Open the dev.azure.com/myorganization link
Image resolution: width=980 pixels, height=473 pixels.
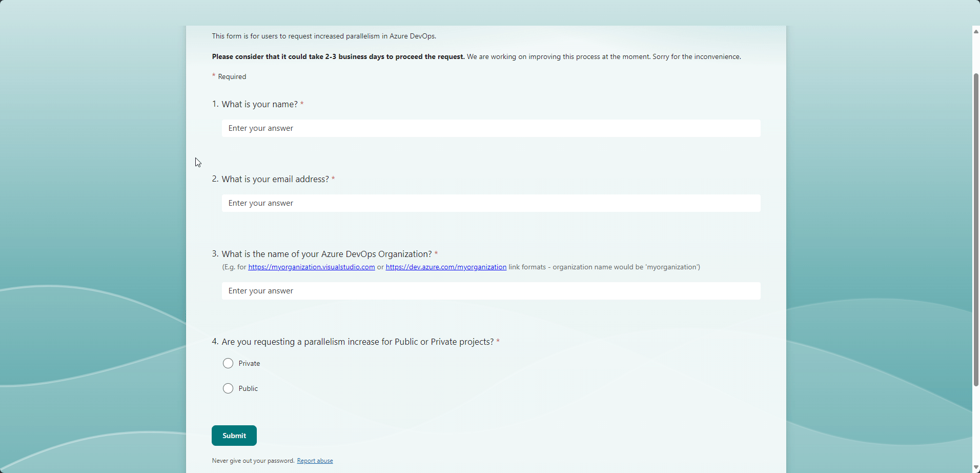click(445, 267)
